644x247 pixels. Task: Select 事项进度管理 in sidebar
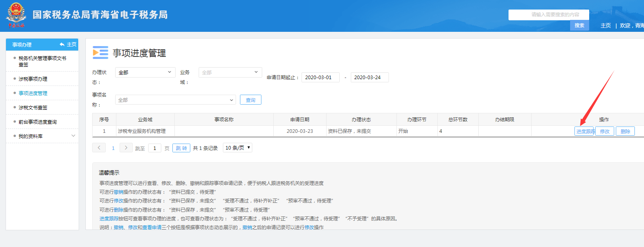[33, 93]
